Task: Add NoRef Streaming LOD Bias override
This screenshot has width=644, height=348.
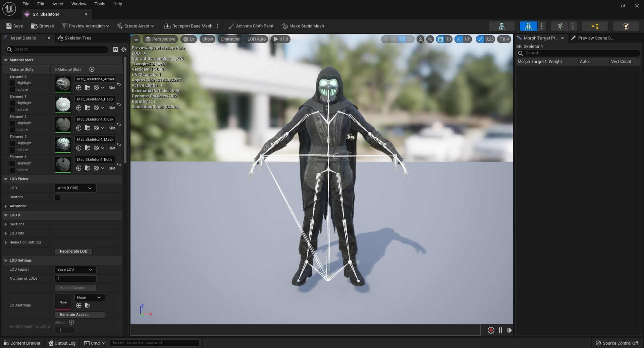Action: pyautogui.click(x=71, y=322)
